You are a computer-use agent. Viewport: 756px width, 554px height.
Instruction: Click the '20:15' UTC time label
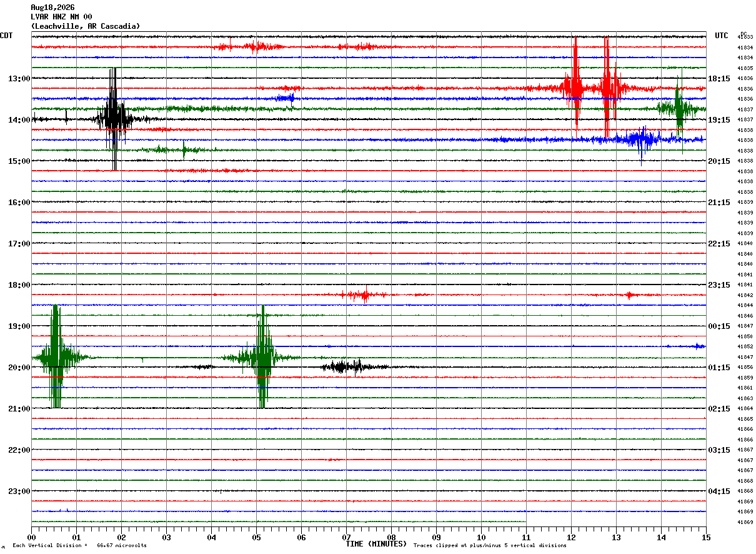[x=719, y=161]
